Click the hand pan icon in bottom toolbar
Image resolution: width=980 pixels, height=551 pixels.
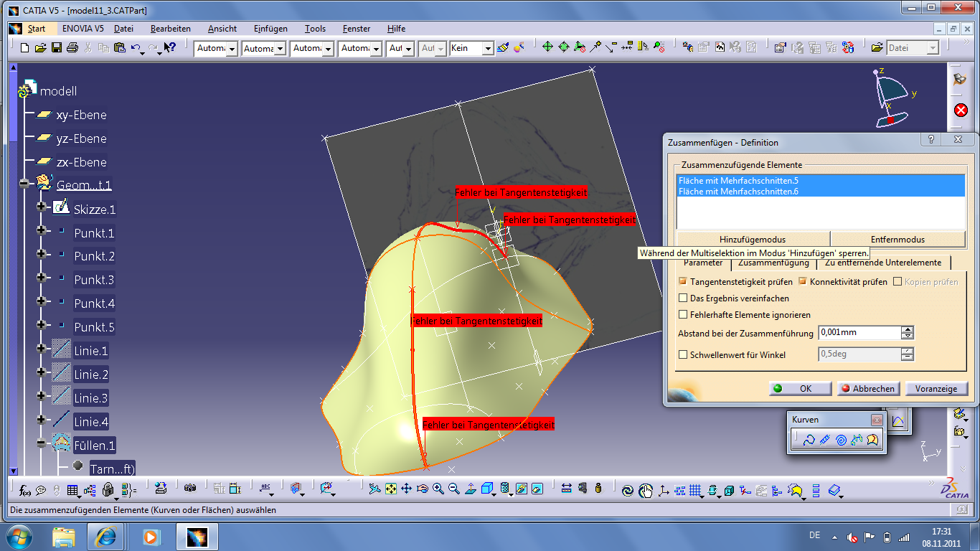coord(646,491)
